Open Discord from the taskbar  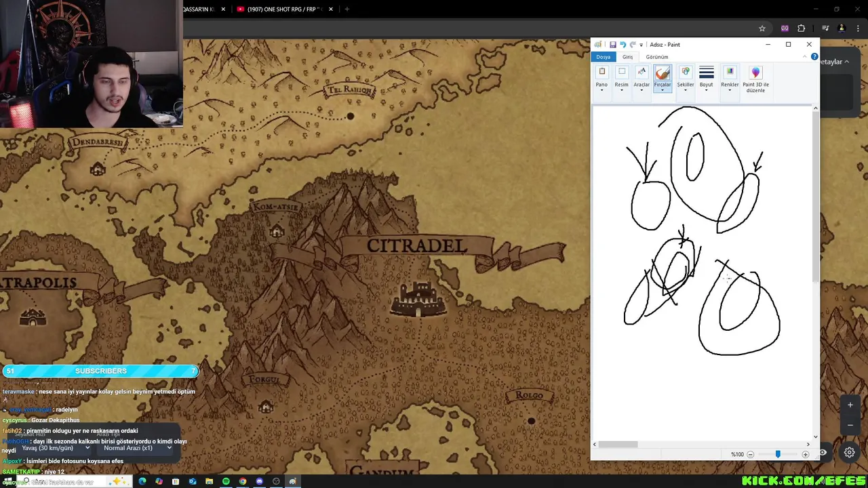[x=260, y=481]
